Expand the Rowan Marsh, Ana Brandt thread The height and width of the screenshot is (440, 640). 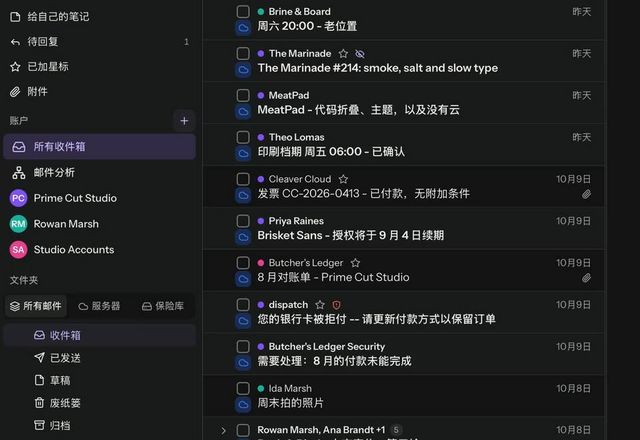coord(223,431)
